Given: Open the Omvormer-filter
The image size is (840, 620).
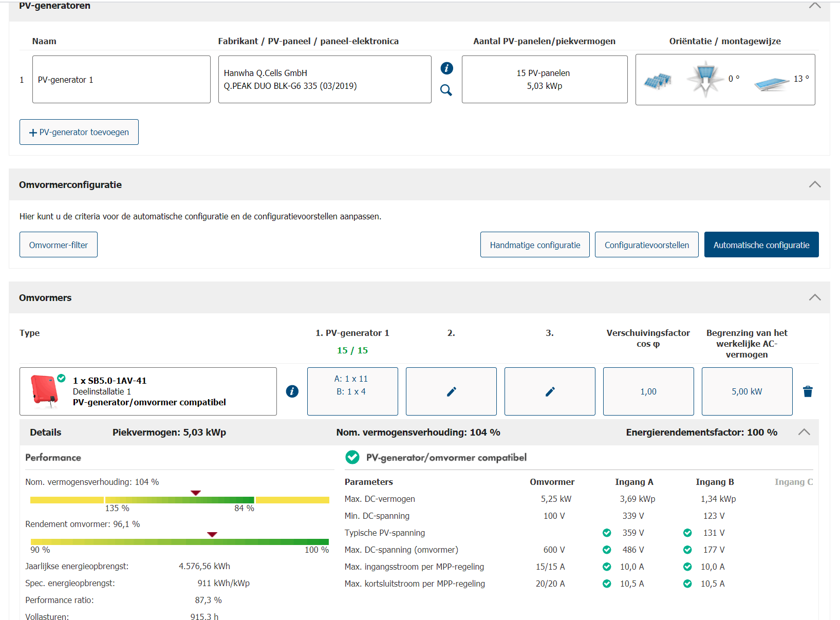Looking at the screenshot, I should click(x=59, y=245).
